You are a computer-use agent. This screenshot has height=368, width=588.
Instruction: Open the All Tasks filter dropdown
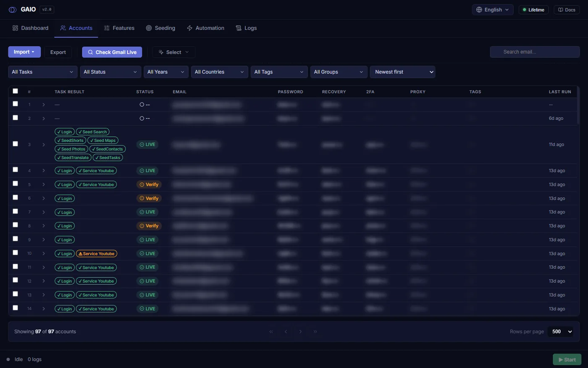43,72
